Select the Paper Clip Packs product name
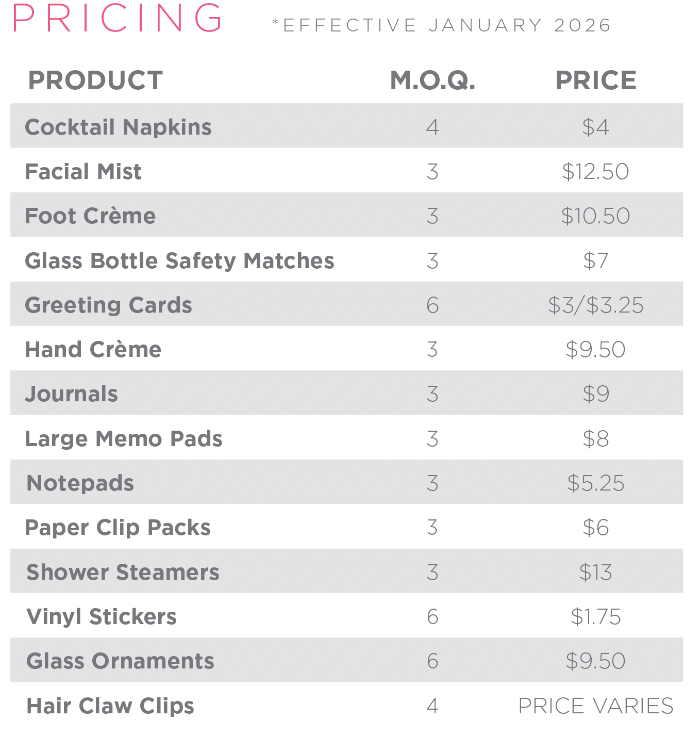 coord(118,528)
